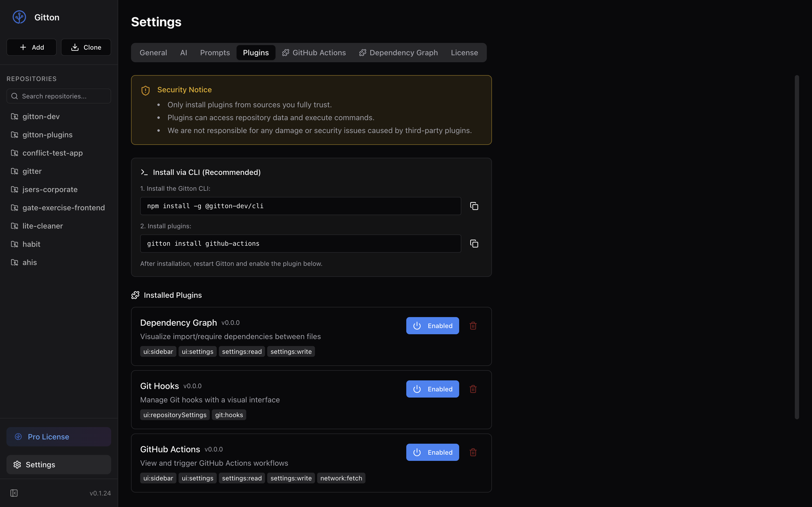Click the Gitton logo icon
The width and height of the screenshot is (812, 507).
click(19, 17)
